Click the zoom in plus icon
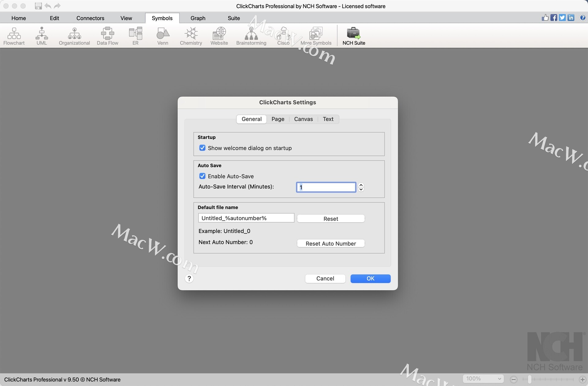This screenshot has width=588, height=386. click(x=582, y=380)
